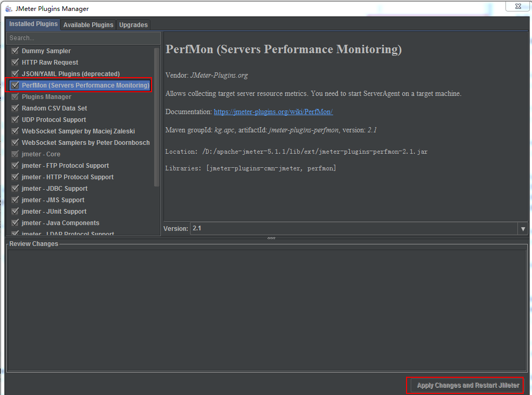532x395 pixels.
Task: Open the PerfMon documentation wiki link
Action: point(273,112)
